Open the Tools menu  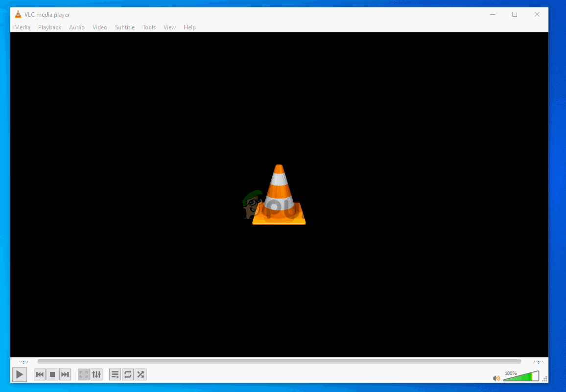pos(149,27)
